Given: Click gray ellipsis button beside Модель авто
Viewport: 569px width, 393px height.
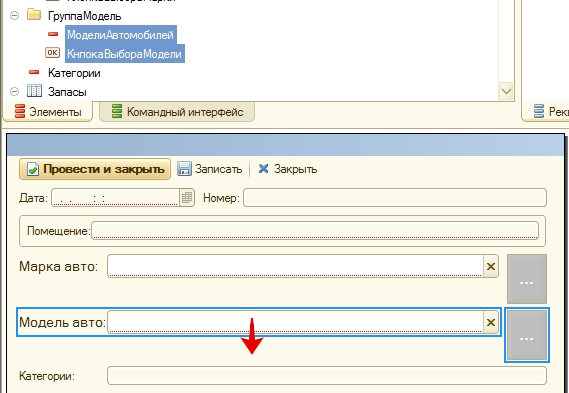Looking at the screenshot, I should pos(527,335).
